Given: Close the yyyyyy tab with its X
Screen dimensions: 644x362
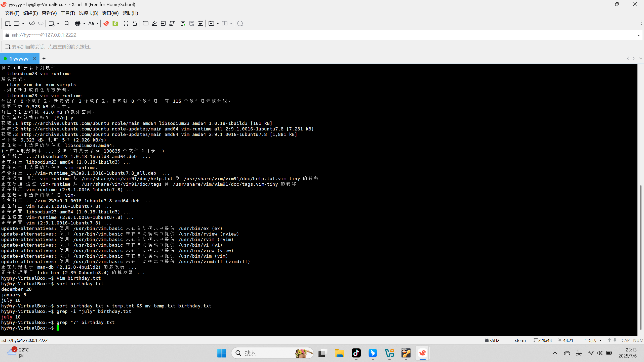Looking at the screenshot, I should coord(34,58).
